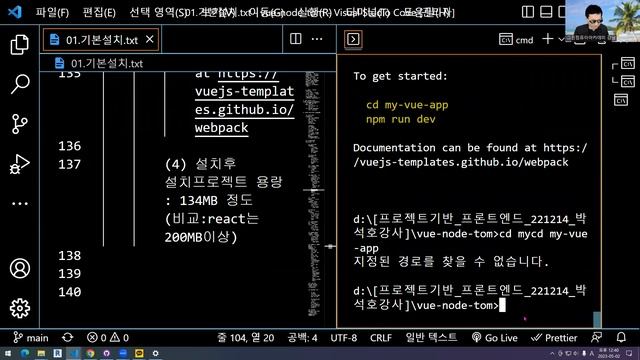Image resolution: width=640 pixels, height=360 pixels.
Task: Click the text '134MB 정도' in editor
Action: pos(216,200)
